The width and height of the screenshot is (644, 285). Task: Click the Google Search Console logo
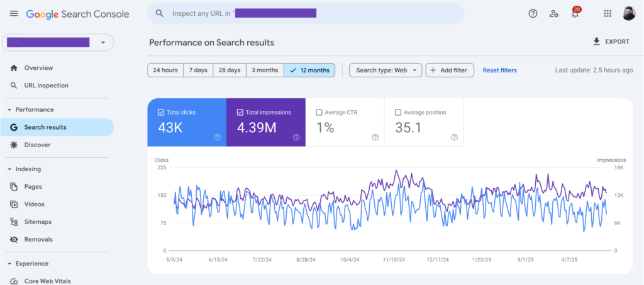77,14
